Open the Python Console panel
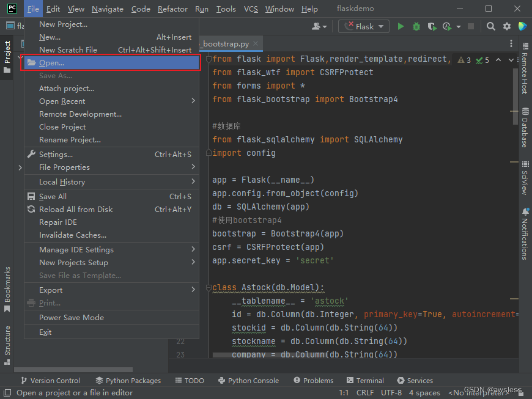The height and width of the screenshot is (399, 532). (248, 380)
